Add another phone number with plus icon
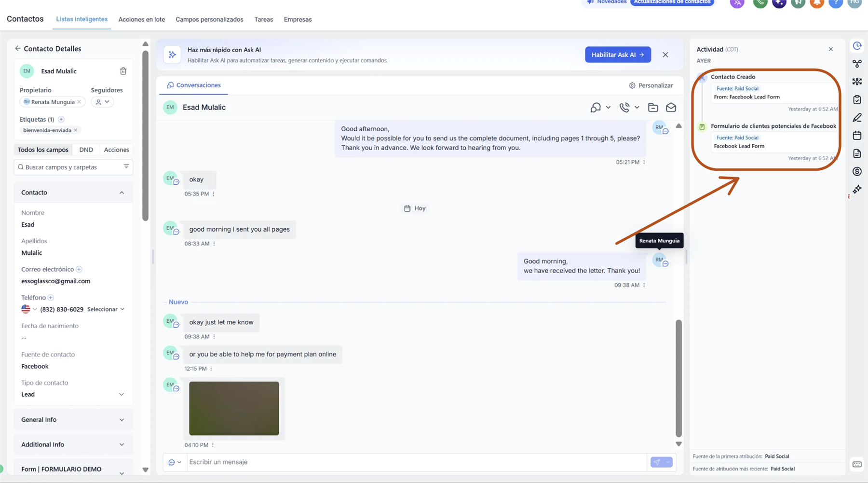 [x=51, y=297]
